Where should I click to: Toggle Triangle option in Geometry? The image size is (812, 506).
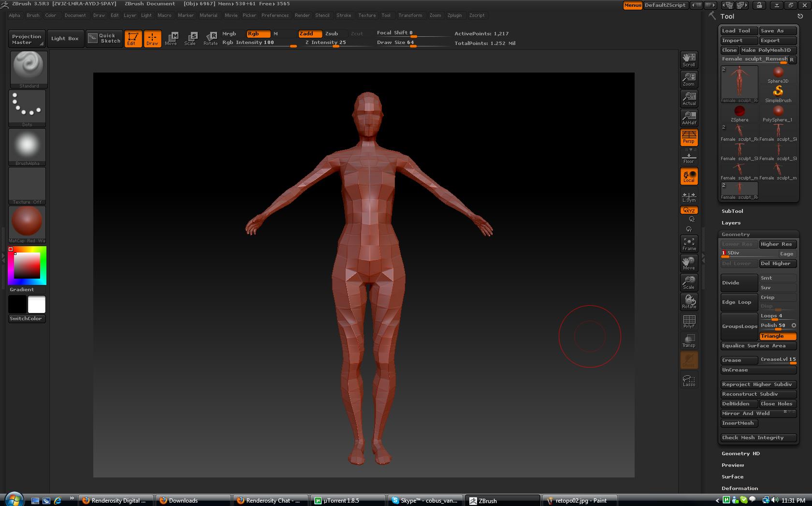pos(778,336)
